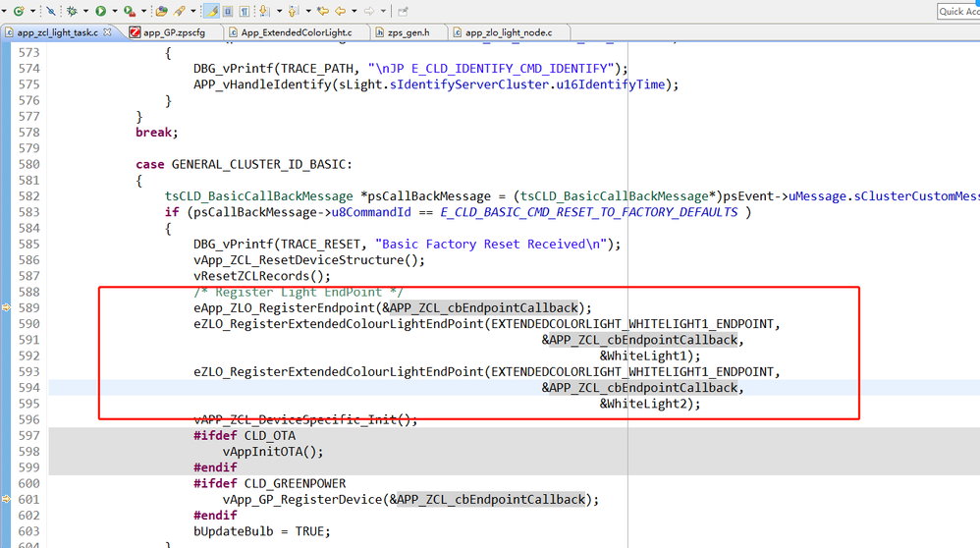This screenshot has width=980, height=548.
Task: Go to next annotation
Action: click(264, 11)
